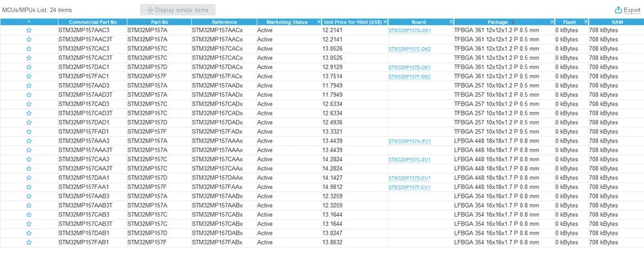Select the STM32MP157AAC3 commercial part cell
Screen dimensions: 644x276
click(92, 30)
